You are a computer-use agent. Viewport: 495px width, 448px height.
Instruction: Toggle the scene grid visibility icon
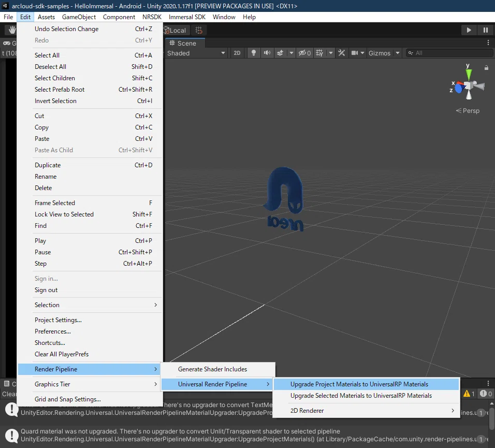[x=319, y=53]
